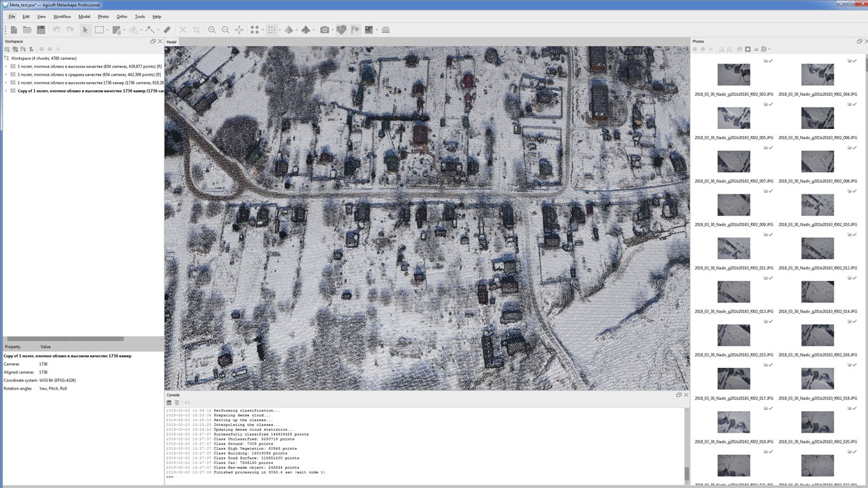868x488 pixels.
Task: Select photo thumbnail f002_003.JPG
Action: [733, 74]
